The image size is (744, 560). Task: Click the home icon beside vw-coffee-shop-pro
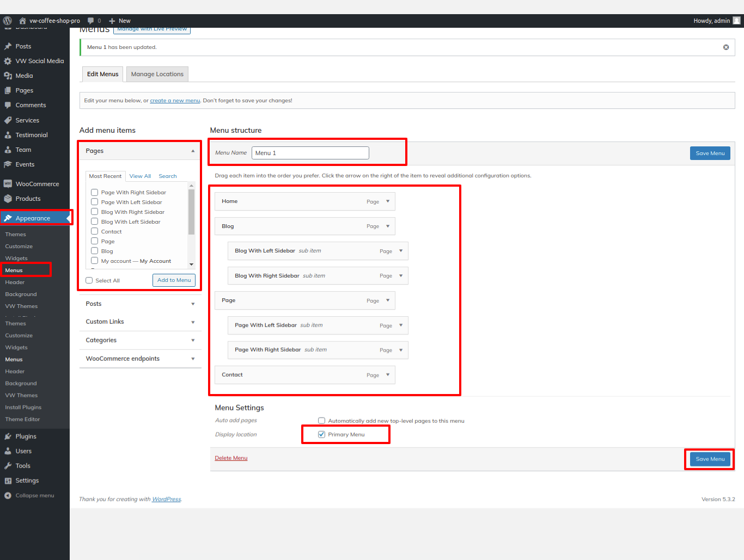click(x=22, y=21)
